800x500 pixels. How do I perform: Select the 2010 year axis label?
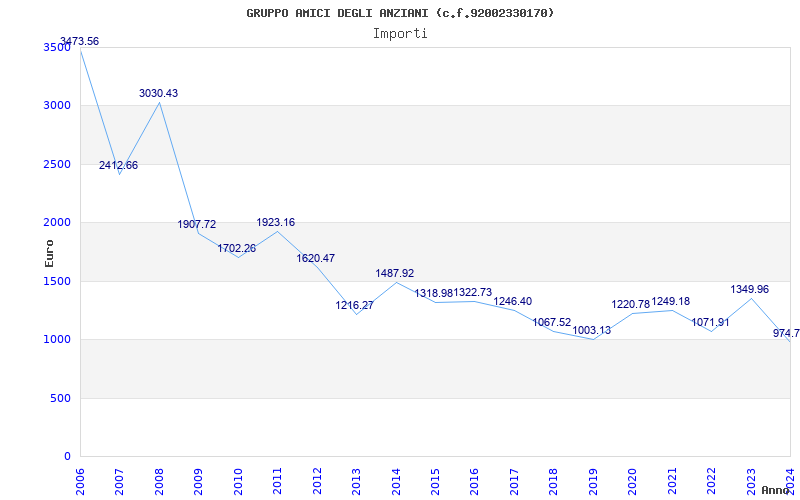click(x=238, y=481)
